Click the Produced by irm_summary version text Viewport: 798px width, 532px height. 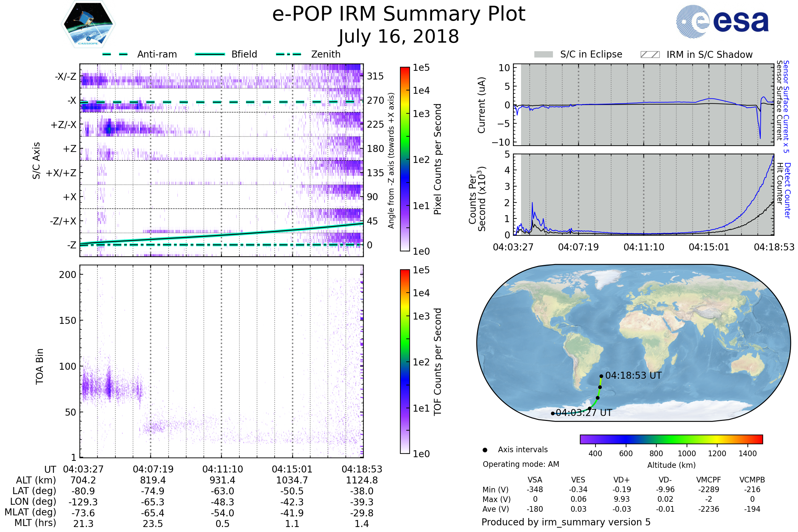click(566, 522)
